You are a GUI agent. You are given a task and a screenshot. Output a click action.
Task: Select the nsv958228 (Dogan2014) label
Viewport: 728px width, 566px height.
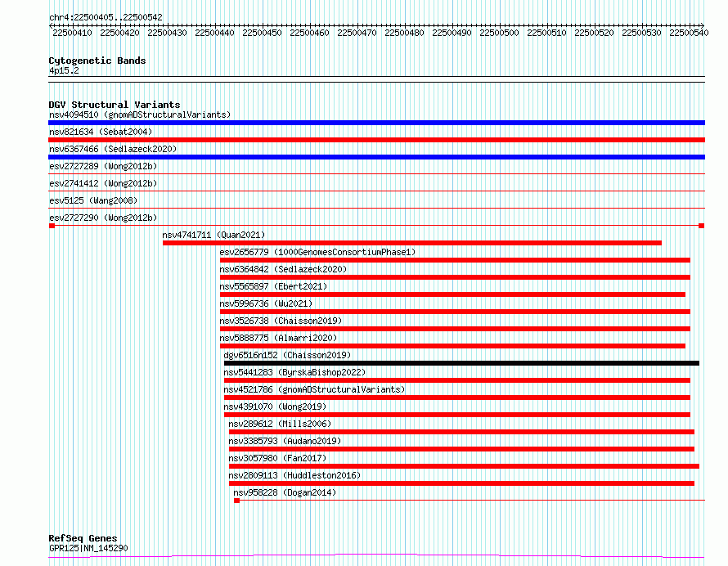(x=285, y=492)
